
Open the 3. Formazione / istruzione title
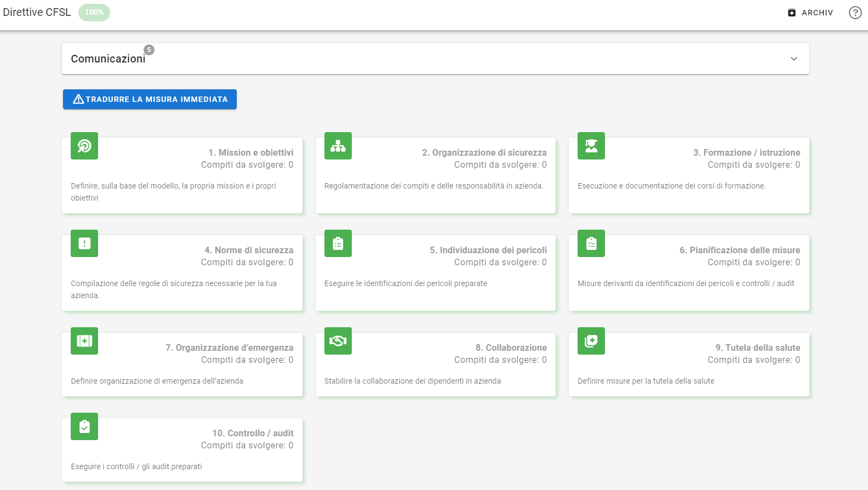click(x=747, y=152)
